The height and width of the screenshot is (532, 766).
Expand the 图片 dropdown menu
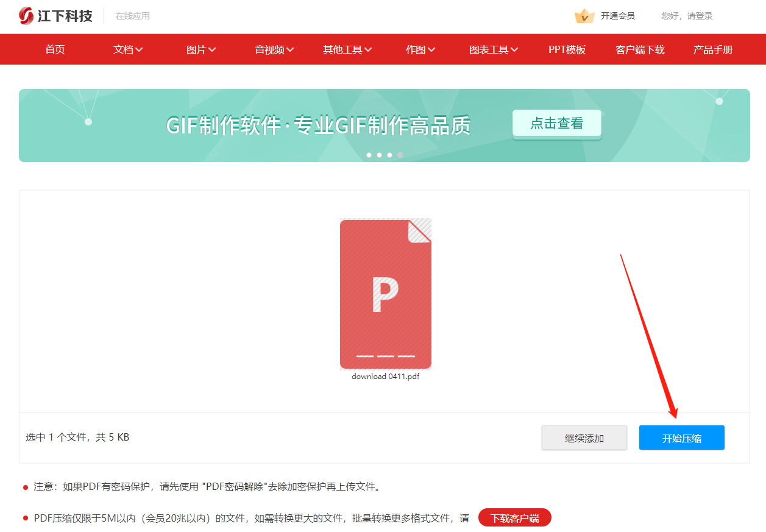coord(201,49)
